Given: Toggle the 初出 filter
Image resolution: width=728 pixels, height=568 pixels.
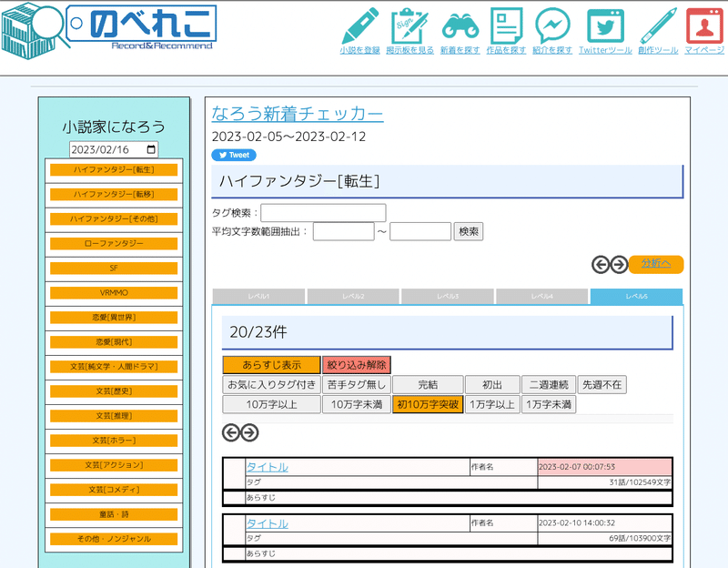Looking at the screenshot, I should point(492,384).
